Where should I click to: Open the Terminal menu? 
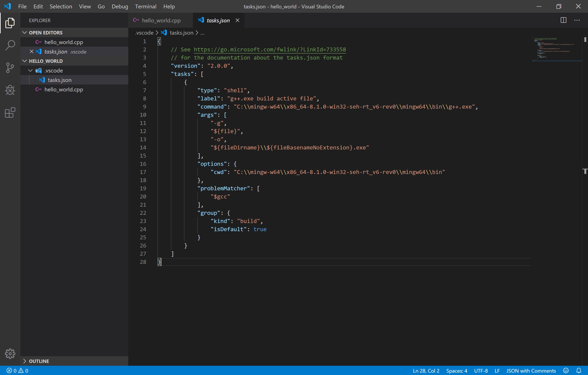click(x=145, y=7)
